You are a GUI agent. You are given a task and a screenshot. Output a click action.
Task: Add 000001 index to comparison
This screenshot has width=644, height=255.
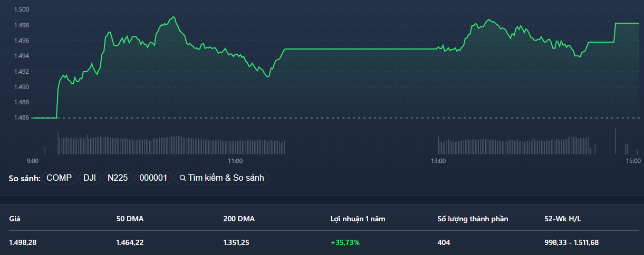(153, 178)
